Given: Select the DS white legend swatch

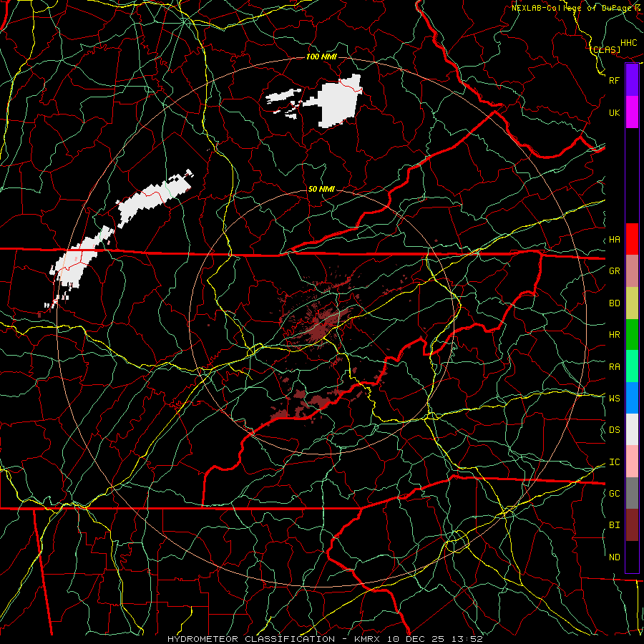Looking at the screenshot, I should tap(632, 429).
